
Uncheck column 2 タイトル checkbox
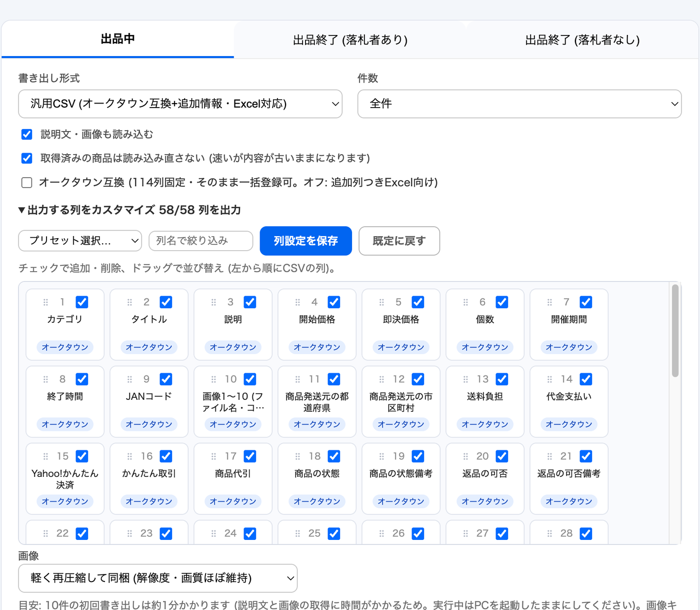[166, 302]
